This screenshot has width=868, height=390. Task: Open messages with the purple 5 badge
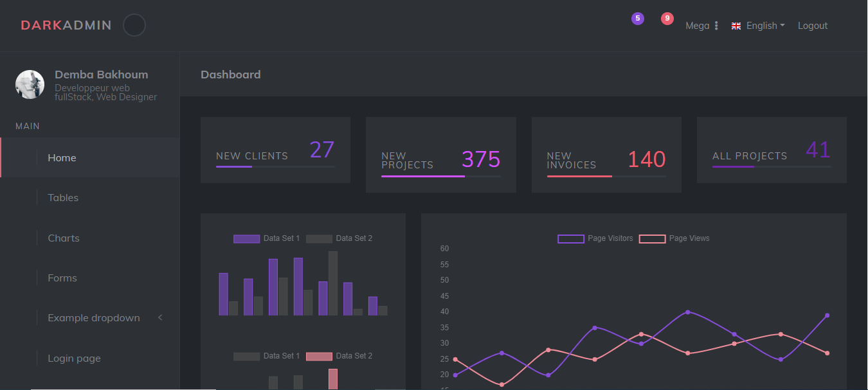point(637,19)
